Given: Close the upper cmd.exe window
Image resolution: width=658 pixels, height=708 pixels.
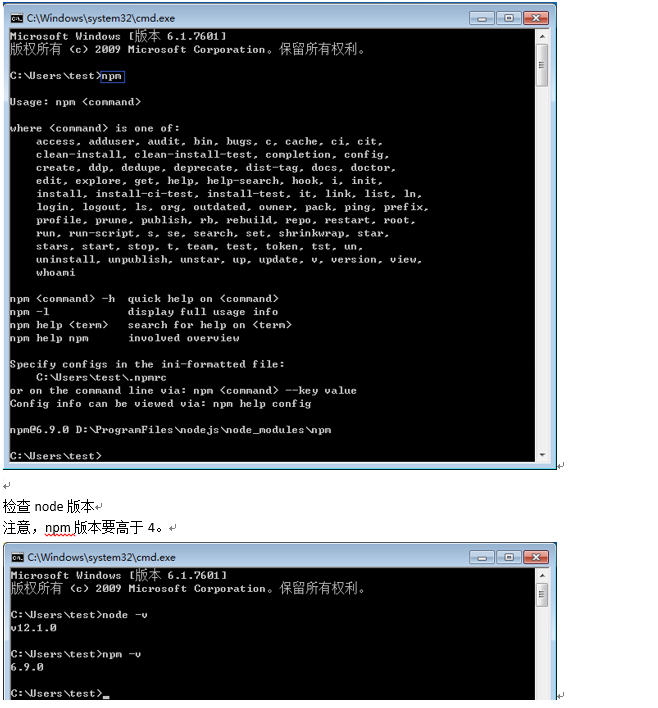Looking at the screenshot, I should tap(536, 18).
